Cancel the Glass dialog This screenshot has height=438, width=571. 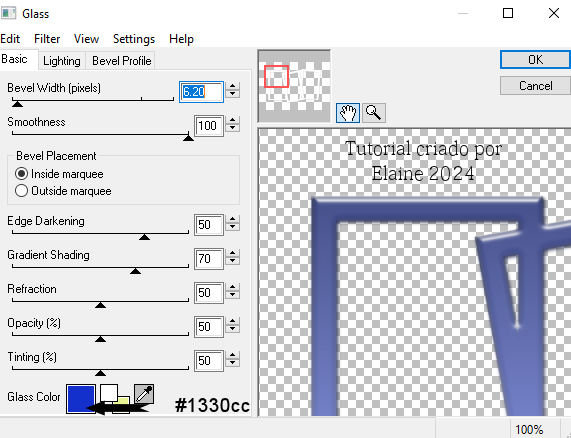click(x=535, y=86)
